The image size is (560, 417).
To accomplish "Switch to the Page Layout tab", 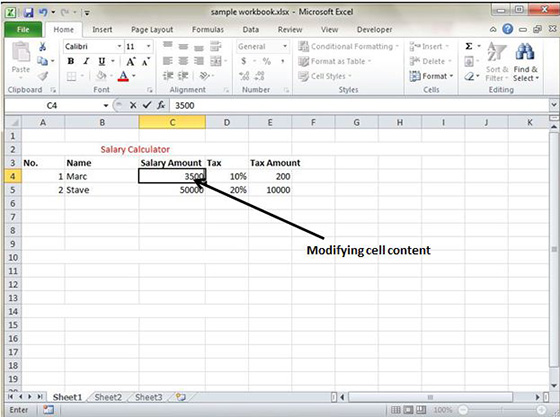I will (x=152, y=30).
